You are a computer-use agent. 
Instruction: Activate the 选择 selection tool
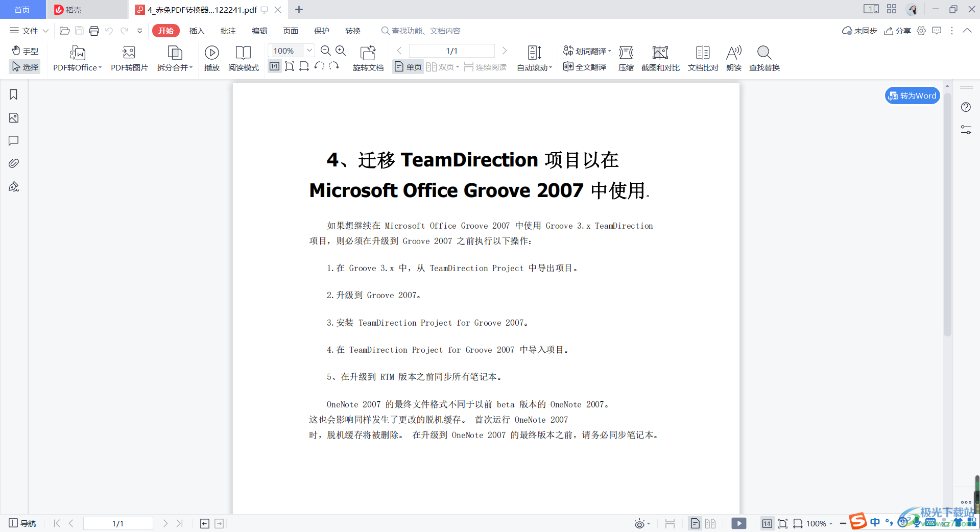(x=25, y=66)
